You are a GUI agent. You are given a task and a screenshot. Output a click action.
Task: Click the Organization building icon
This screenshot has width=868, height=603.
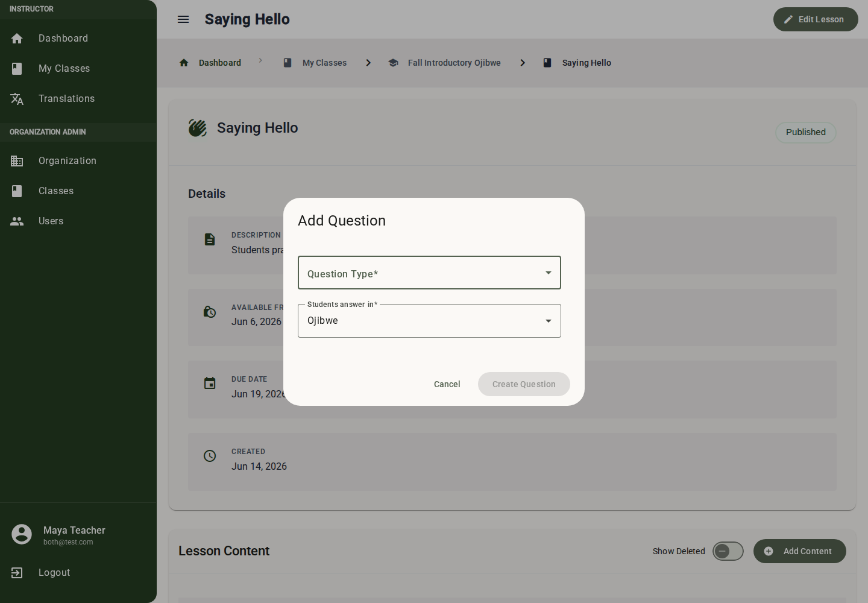click(17, 161)
